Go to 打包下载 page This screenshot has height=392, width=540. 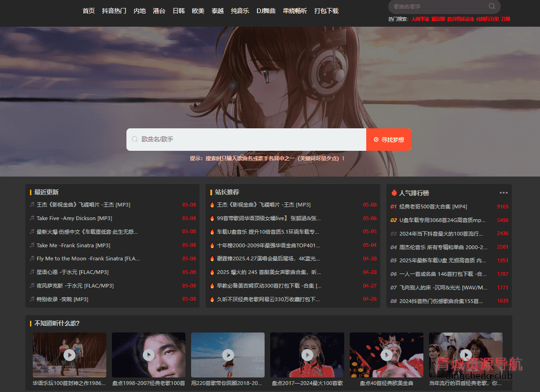coord(326,11)
